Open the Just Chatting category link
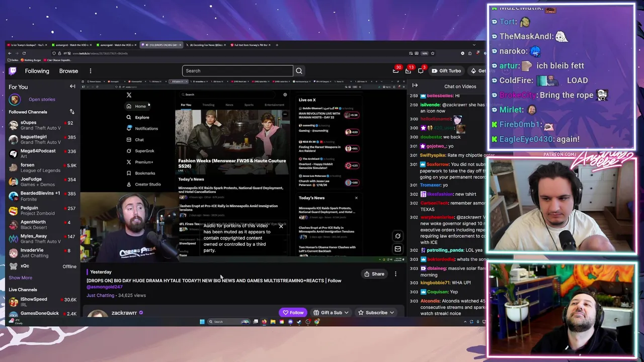644x362 pixels. pos(100,296)
